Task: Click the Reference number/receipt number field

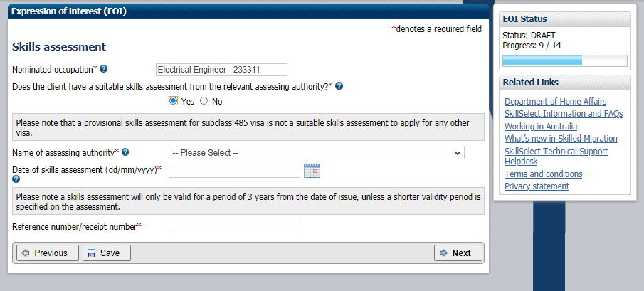Action: pos(234,227)
